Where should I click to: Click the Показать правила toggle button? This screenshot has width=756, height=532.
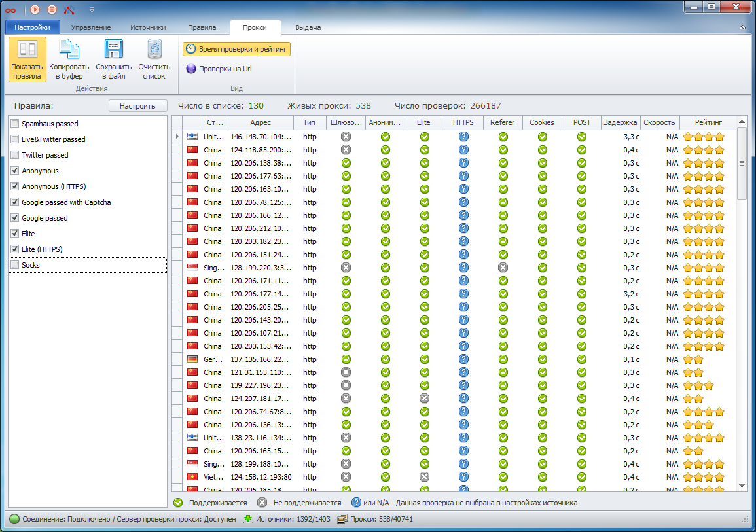point(27,59)
